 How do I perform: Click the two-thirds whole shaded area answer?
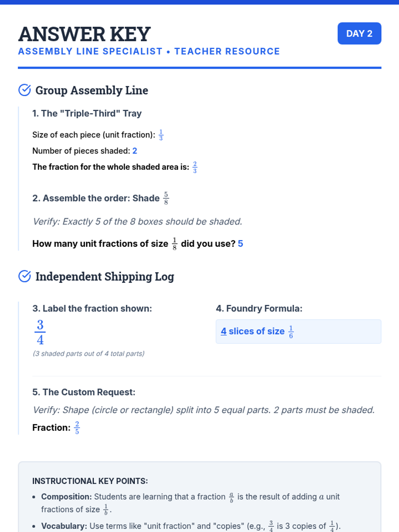pyautogui.click(x=195, y=167)
